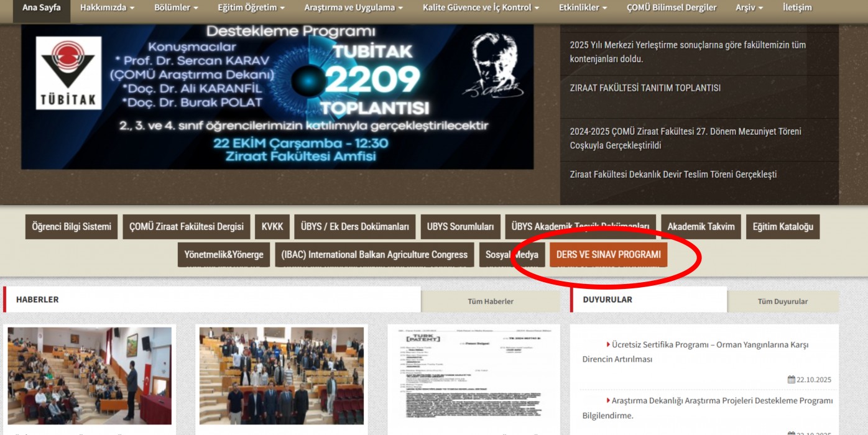The height and width of the screenshot is (435, 868).
Task: Open the Türk Patent document thumbnail
Action: (x=473, y=375)
